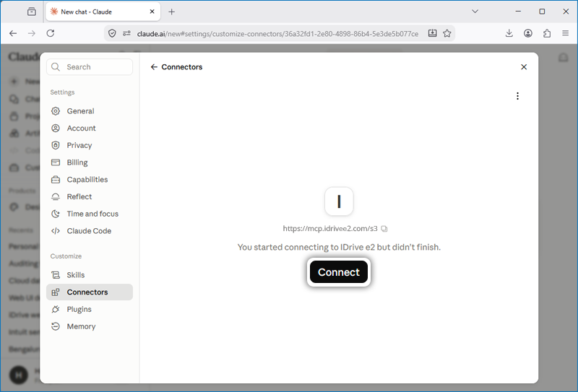This screenshot has height=392, width=578.
Task: Expand the browser tab list chevron
Action: 475,12
